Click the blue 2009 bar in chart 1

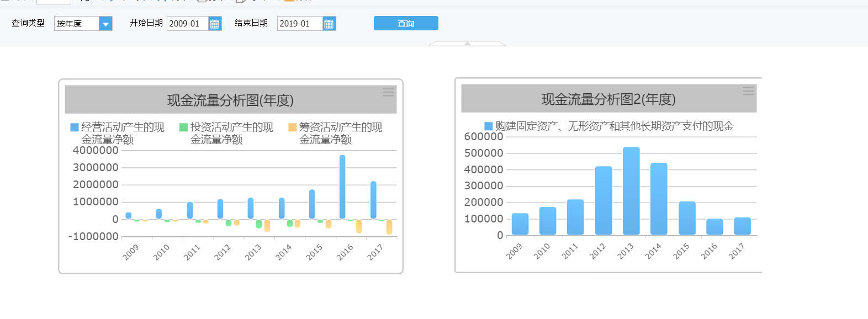tap(129, 216)
